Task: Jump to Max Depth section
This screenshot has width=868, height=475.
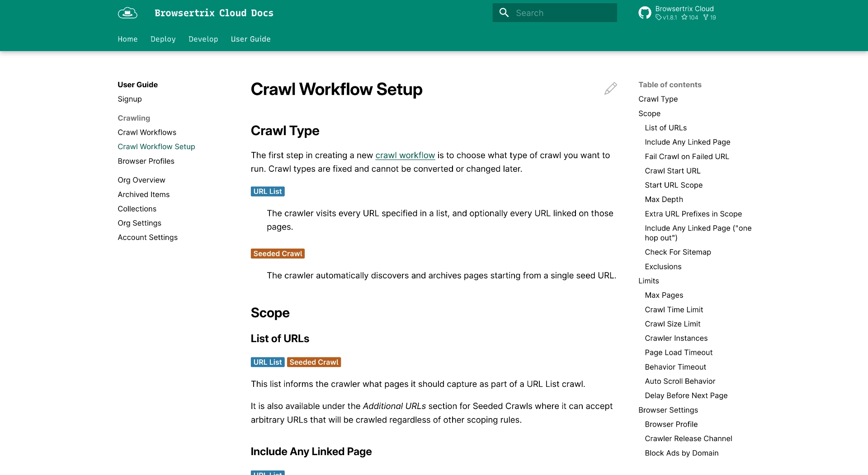Action: pos(664,199)
